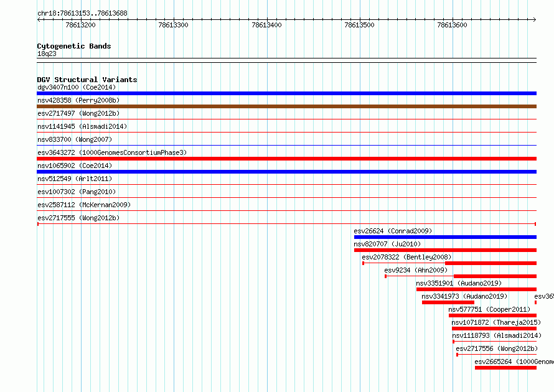Click the left arrowhead of the ruler
Image resolution: width=554 pixels, height=392 pixels.
click(x=39, y=20)
